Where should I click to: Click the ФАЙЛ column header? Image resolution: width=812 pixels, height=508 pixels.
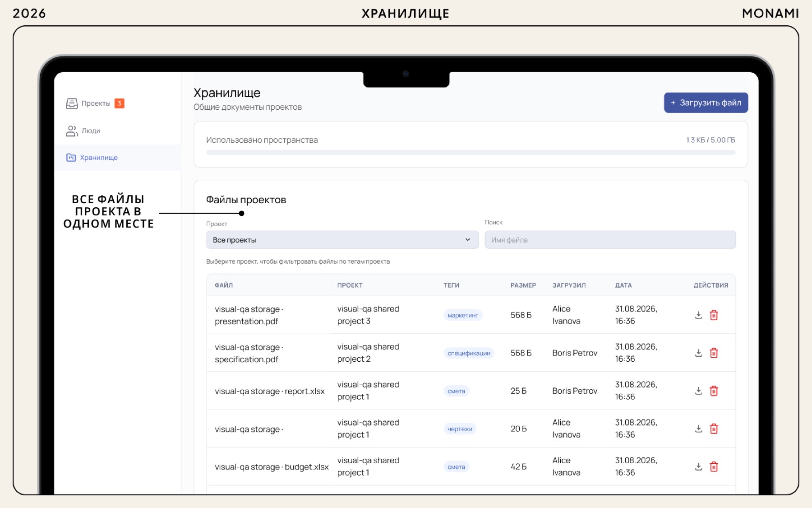pos(224,285)
